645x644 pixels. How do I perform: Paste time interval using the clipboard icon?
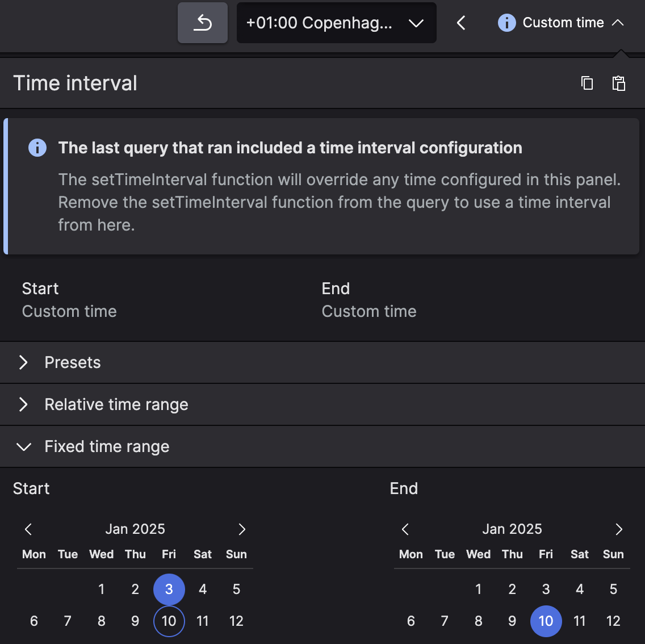618,83
